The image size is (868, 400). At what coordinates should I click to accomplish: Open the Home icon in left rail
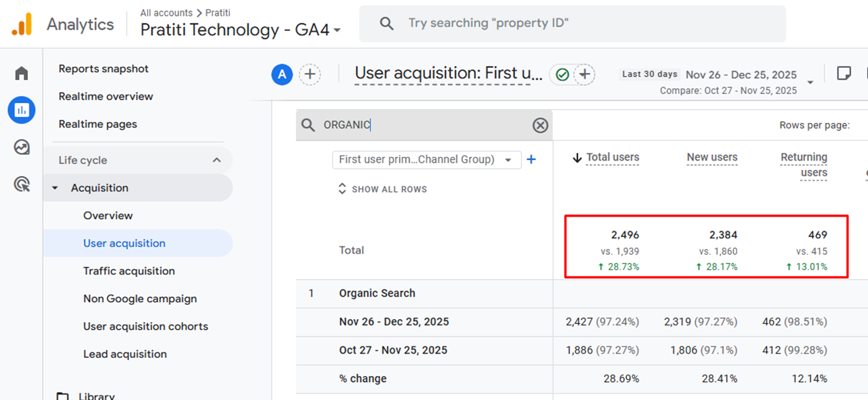click(x=22, y=73)
